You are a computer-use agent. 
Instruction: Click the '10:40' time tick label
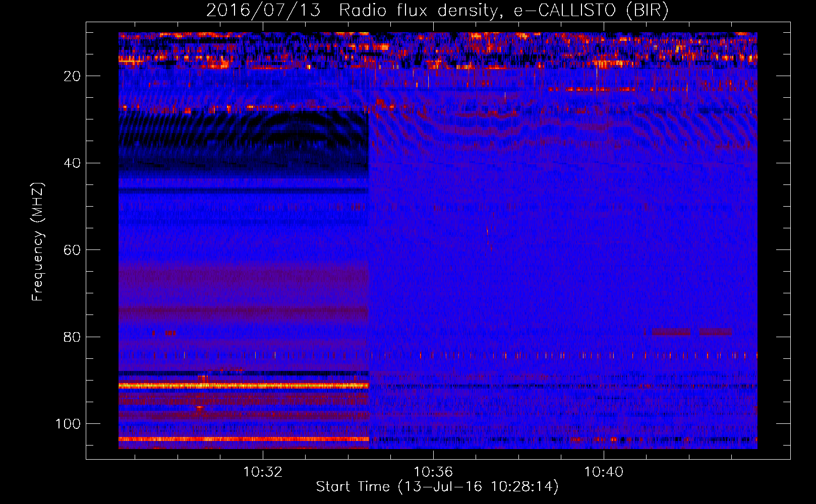click(x=604, y=472)
